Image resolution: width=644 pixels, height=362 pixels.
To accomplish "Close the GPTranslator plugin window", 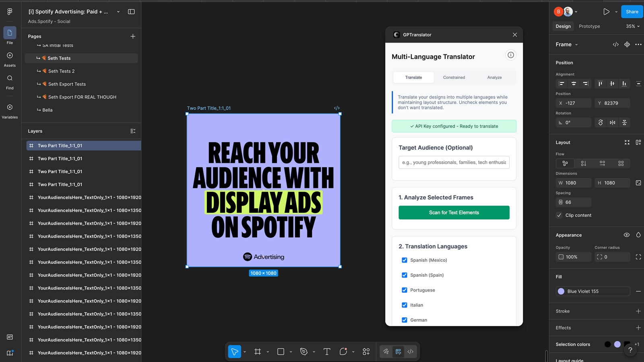I will point(515,35).
